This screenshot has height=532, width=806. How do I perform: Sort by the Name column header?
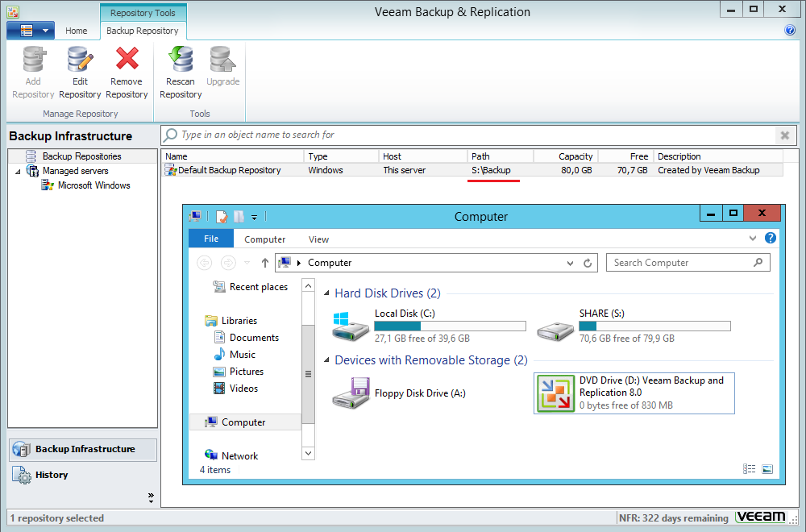tap(232, 156)
